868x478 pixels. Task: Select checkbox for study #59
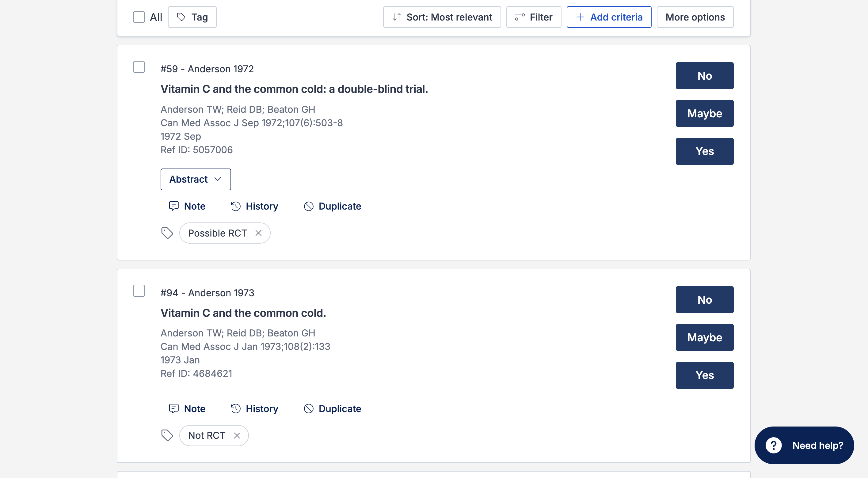tap(139, 67)
